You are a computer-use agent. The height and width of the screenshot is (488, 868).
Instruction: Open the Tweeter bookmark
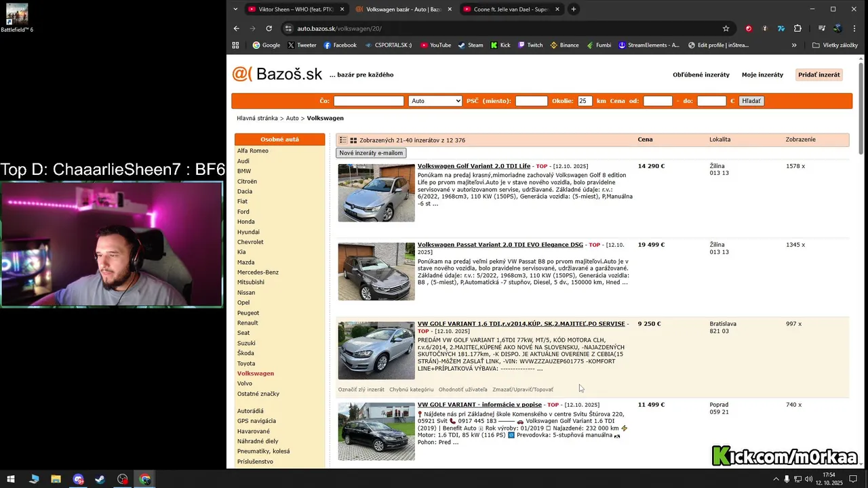[x=302, y=45]
